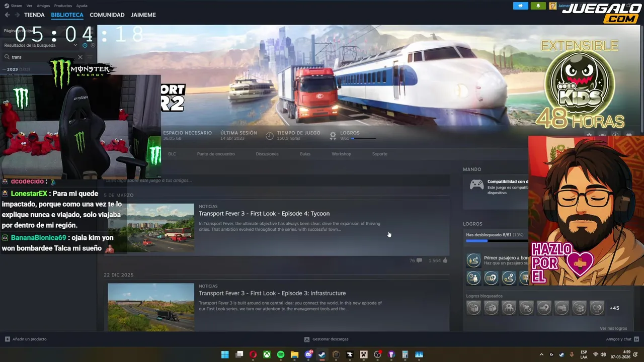Click locked achievement with station building
Image resolution: width=644 pixels, height=362 pixels.
coord(509,308)
